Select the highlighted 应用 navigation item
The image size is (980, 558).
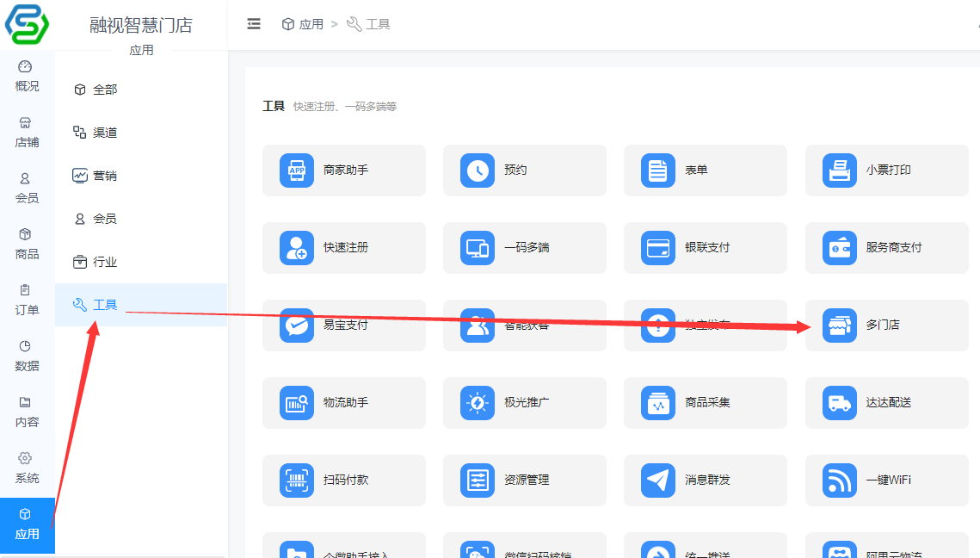coord(27,525)
